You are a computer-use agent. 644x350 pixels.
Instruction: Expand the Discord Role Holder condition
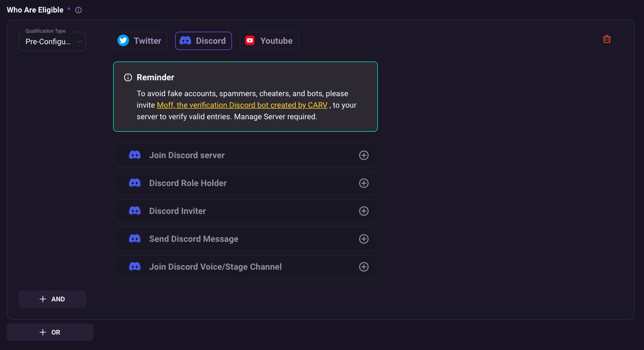[364, 183]
